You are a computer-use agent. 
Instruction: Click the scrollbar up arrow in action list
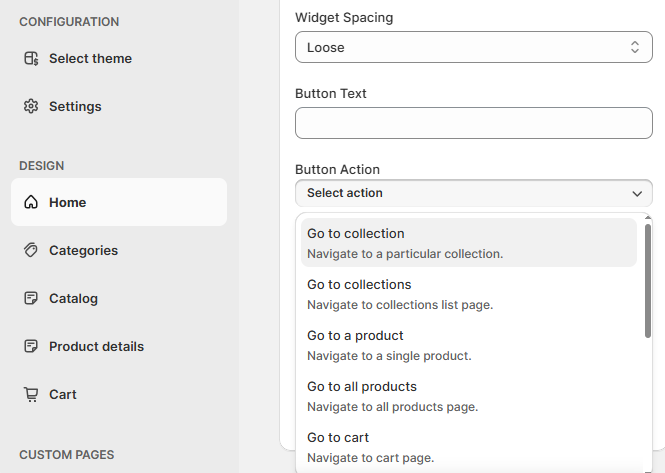(648, 218)
